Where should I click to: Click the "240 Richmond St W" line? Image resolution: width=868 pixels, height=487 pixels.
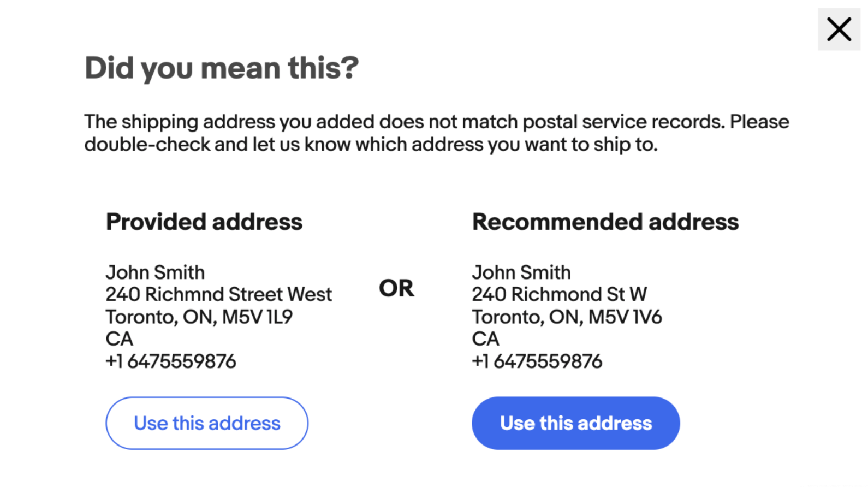pyautogui.click(x=559, y=295)
